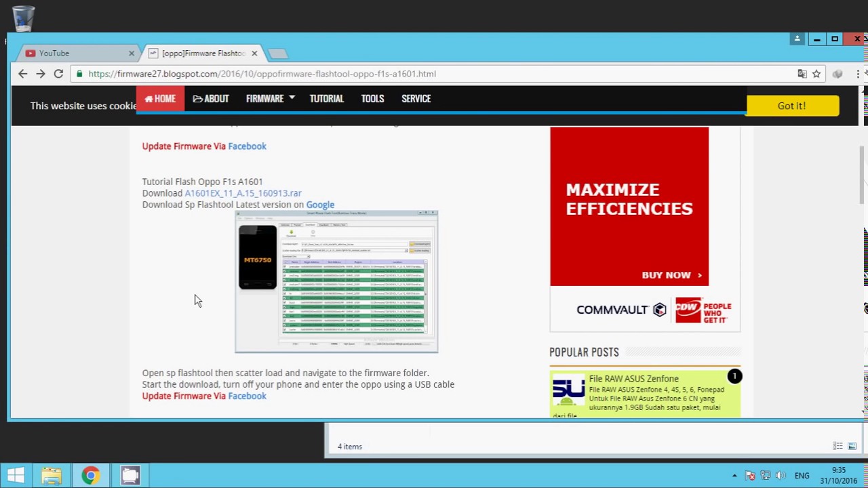
Task: Close the oppo Firmware Flashtool tab
Action: tap(254, 54)
